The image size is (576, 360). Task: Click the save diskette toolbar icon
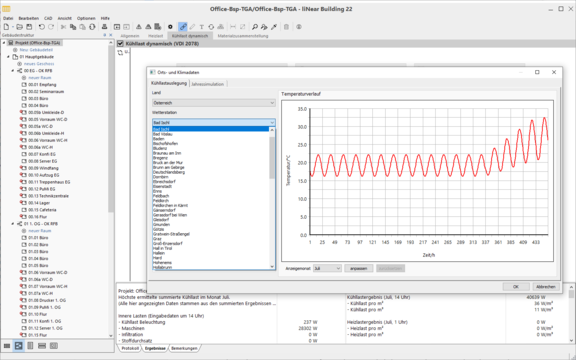click(29, 27)
